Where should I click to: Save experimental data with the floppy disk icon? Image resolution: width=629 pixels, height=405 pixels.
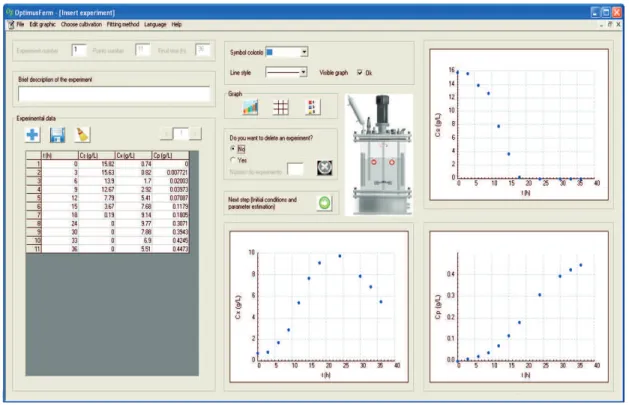pyautogui.click(x=57, y=135)
